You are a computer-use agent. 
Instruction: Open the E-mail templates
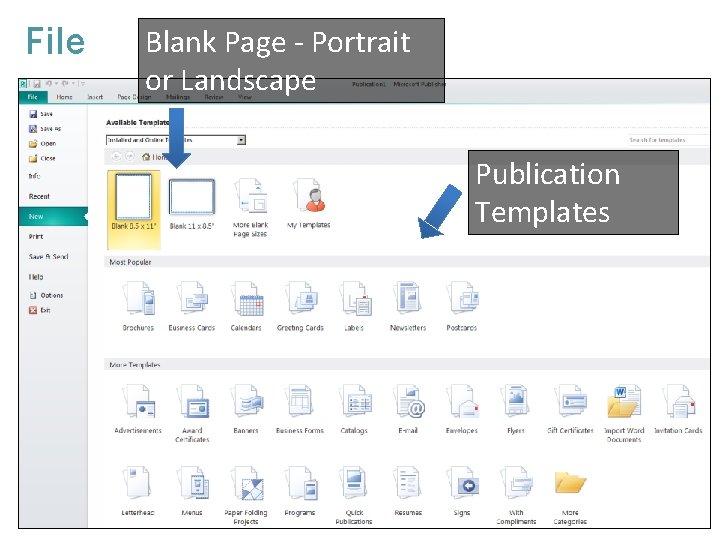click(408, 409)
